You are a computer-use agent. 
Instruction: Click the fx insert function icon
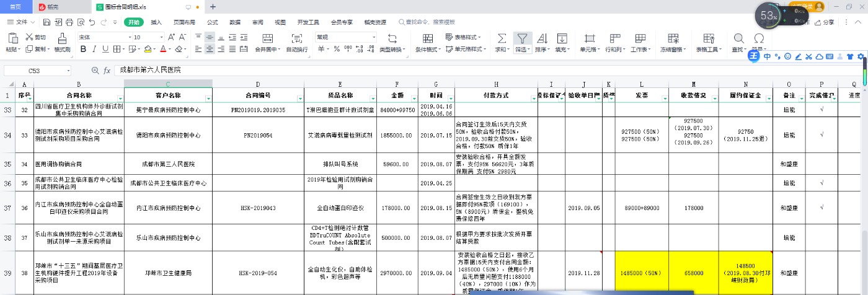(x=107, y=71)
